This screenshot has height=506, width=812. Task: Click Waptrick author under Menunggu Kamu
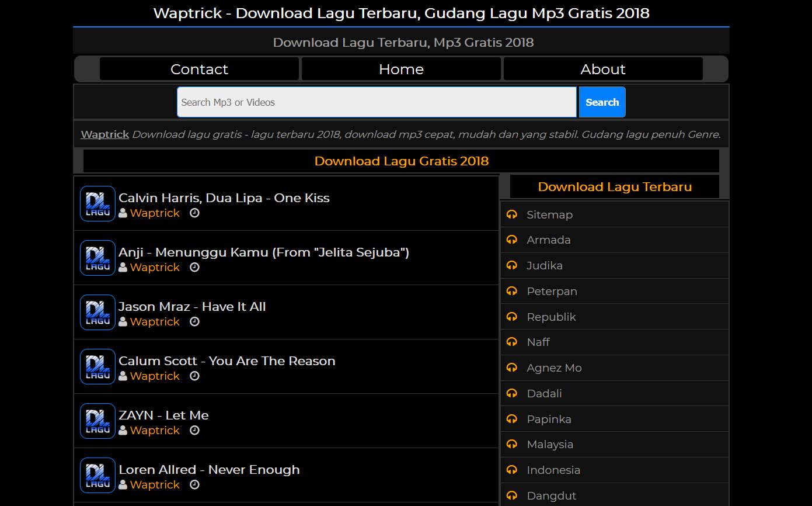[155, 268]
